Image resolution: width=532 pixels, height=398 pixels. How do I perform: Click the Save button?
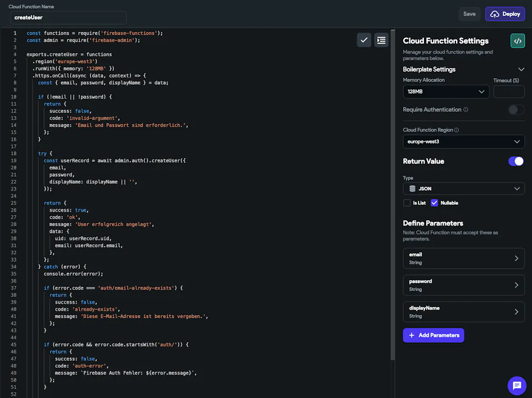[x=469, y=14]
